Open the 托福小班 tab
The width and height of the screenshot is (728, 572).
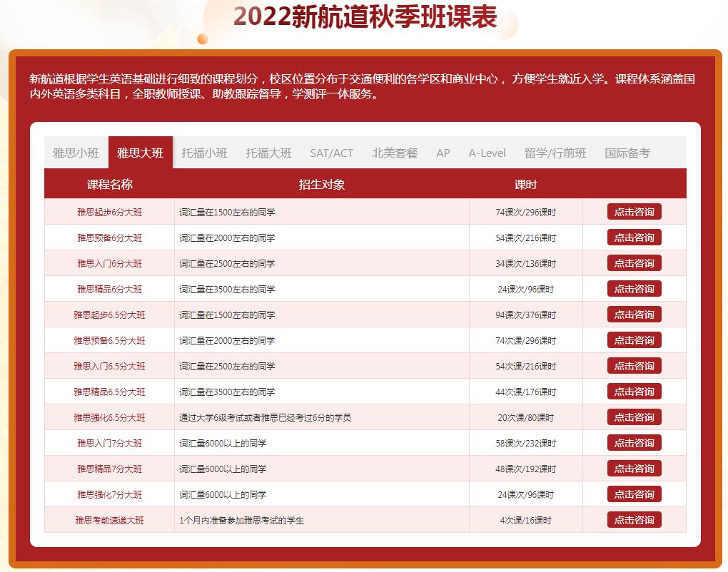(204, 153)
